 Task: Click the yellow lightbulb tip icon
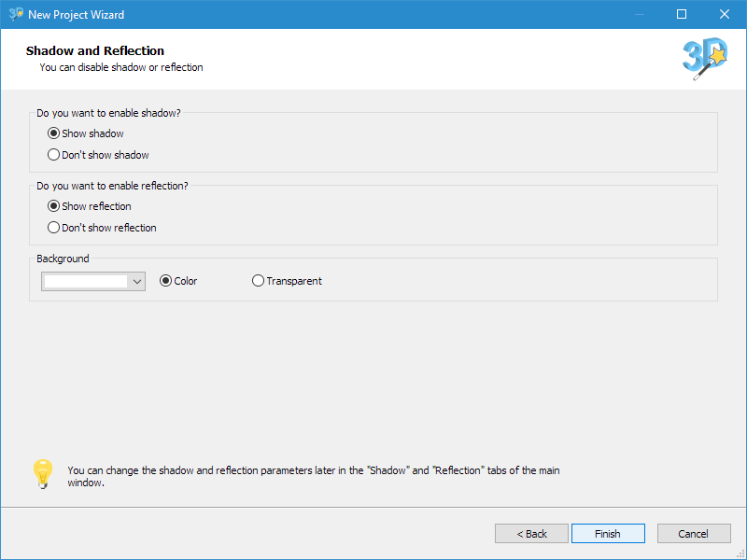coord(43,474)
